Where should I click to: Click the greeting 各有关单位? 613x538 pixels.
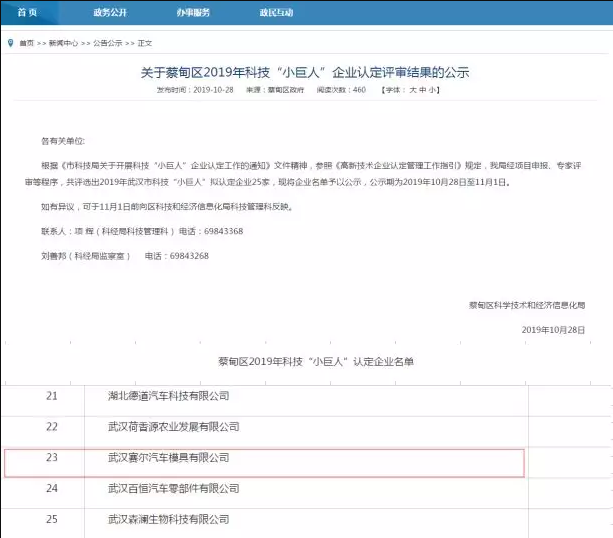point(63,141)
